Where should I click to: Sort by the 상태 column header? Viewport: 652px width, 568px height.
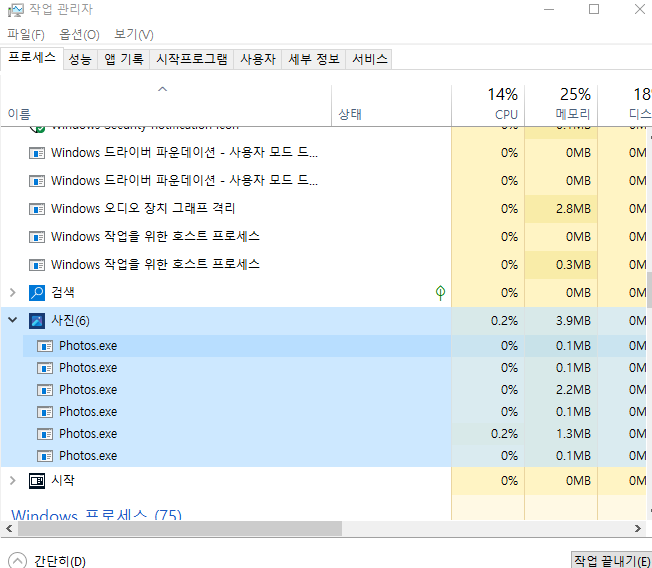click(x=391, y=105)
